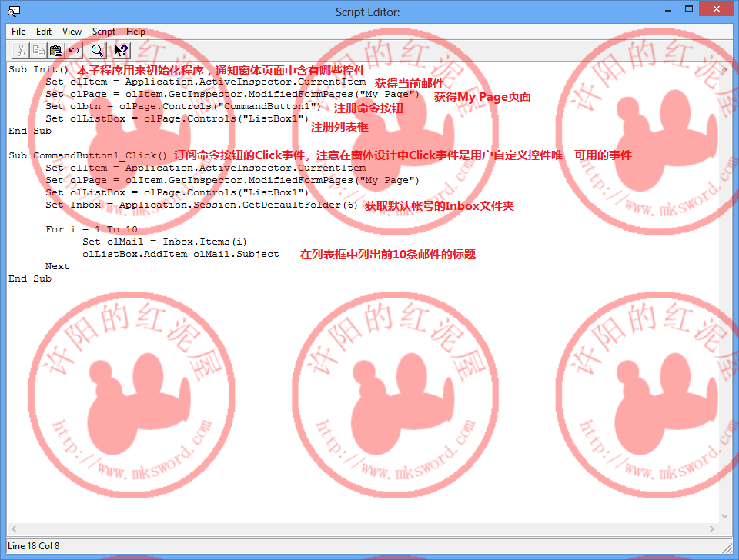Viewport: 739px width, 560px height.
Task: Click the line 'Set olbtn = olPage.Controls("CommandButton1")'
Action: coord(183,106)
